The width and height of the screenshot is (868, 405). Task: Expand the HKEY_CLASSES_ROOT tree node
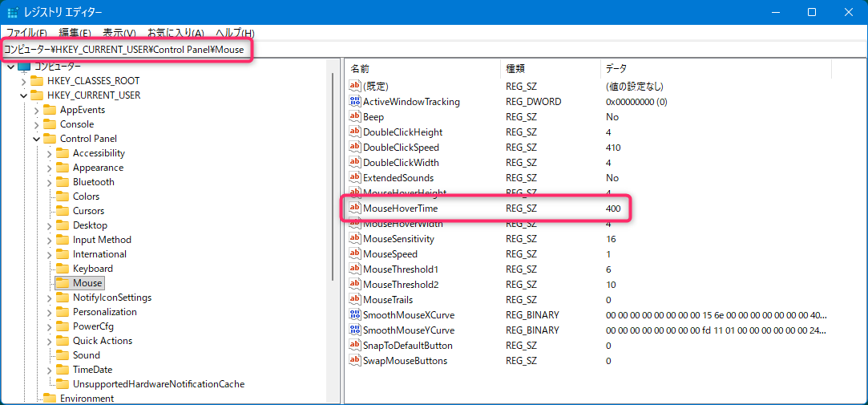click(x=23, y=81)
